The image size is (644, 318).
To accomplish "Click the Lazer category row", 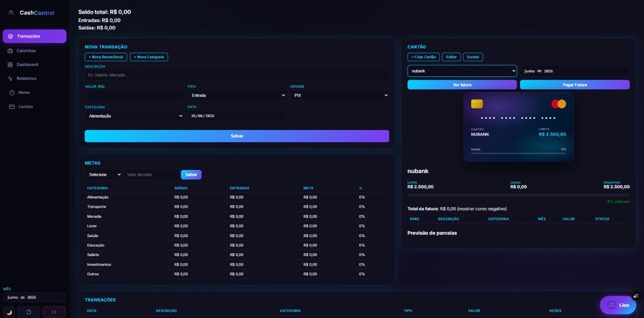I will (x=237, y=226).
